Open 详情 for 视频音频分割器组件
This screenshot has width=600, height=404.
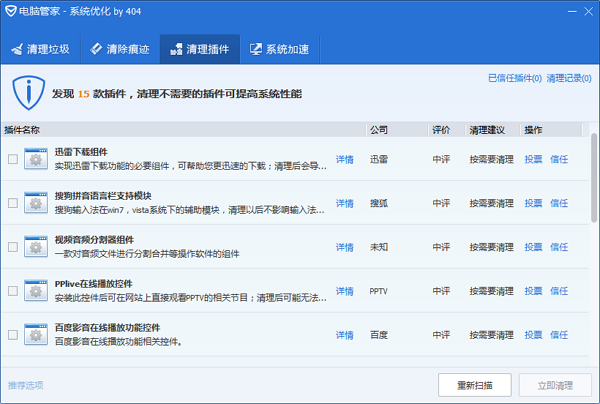tap(344, 247)
